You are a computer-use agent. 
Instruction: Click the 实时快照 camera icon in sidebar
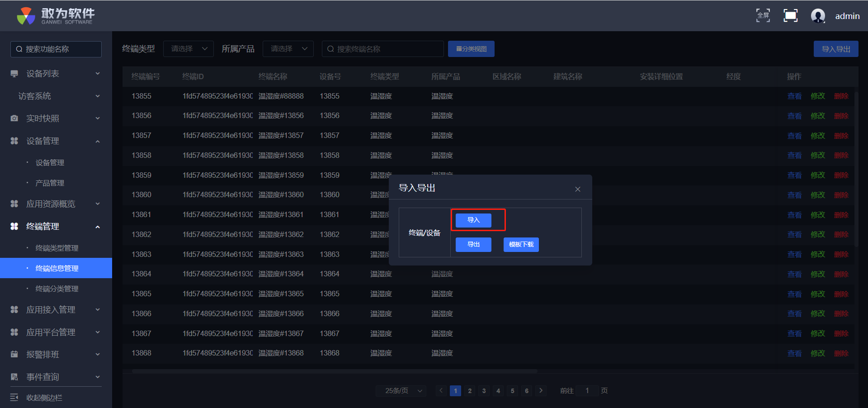(14, 119)
